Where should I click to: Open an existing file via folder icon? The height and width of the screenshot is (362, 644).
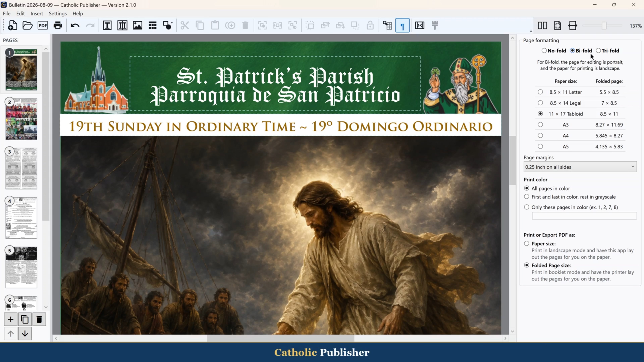tap(28, 25)
